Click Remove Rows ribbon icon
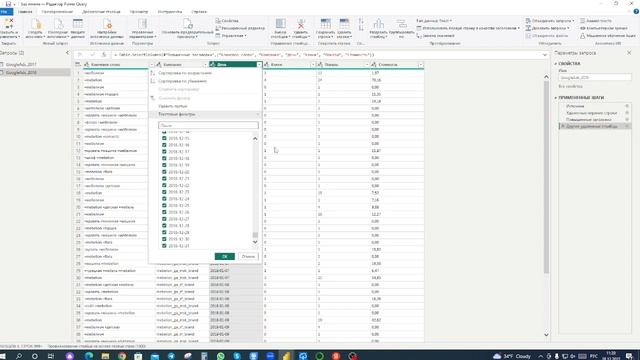The height and width of the screenshot is (360, 640). tap(344, 24)
